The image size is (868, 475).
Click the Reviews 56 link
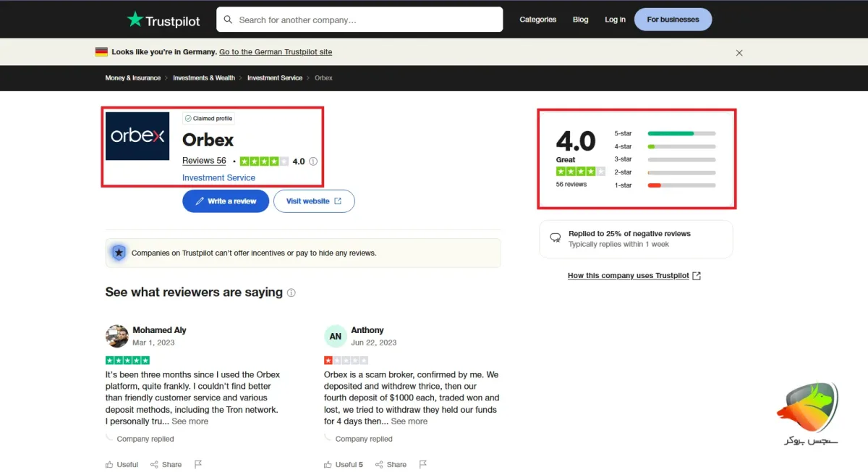[x=204, y=161]
